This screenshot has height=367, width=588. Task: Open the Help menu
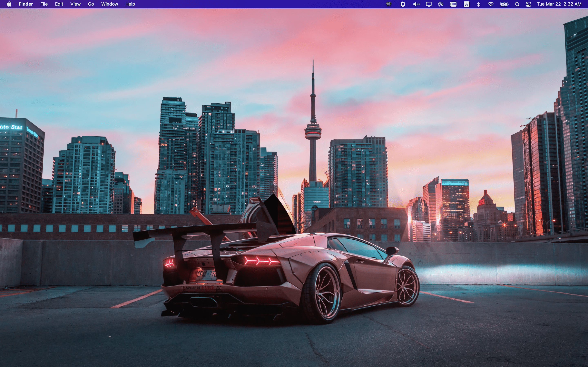[x=130, y=4]
